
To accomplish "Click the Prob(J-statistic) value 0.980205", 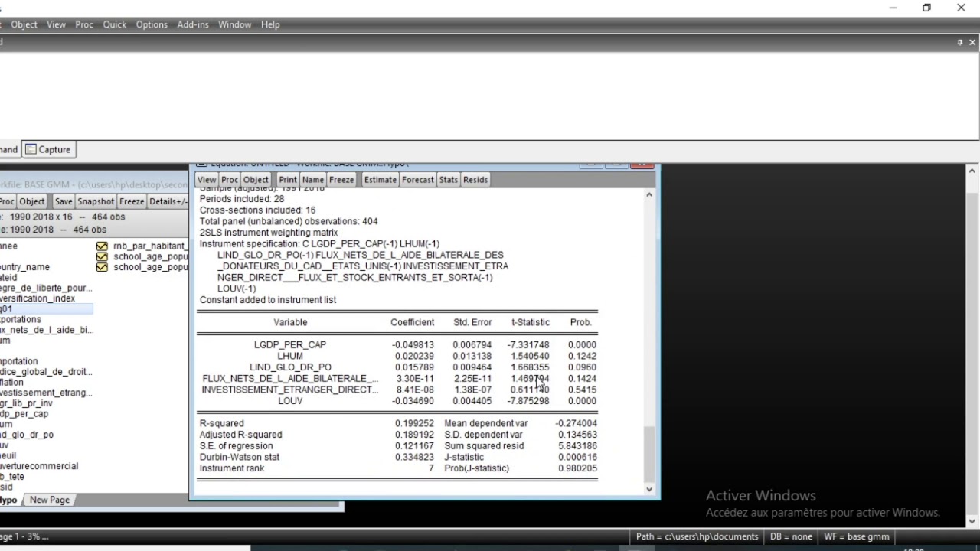I will click(577, 468).
